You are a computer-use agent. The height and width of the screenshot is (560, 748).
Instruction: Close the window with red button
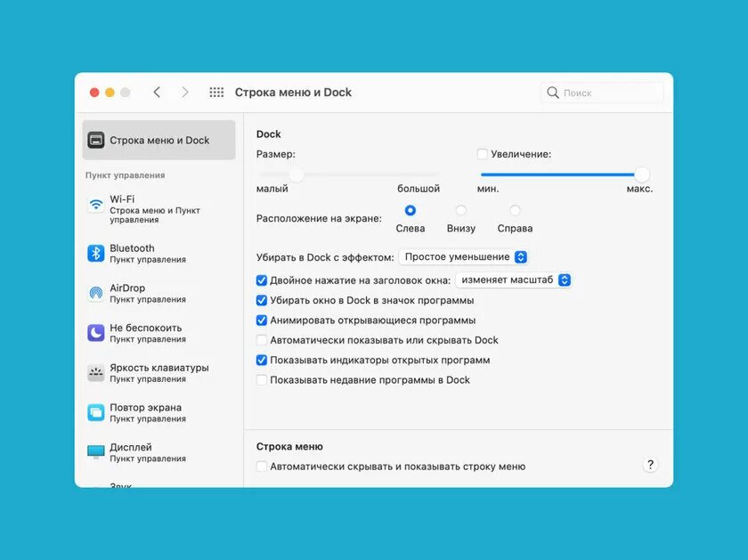94,92
